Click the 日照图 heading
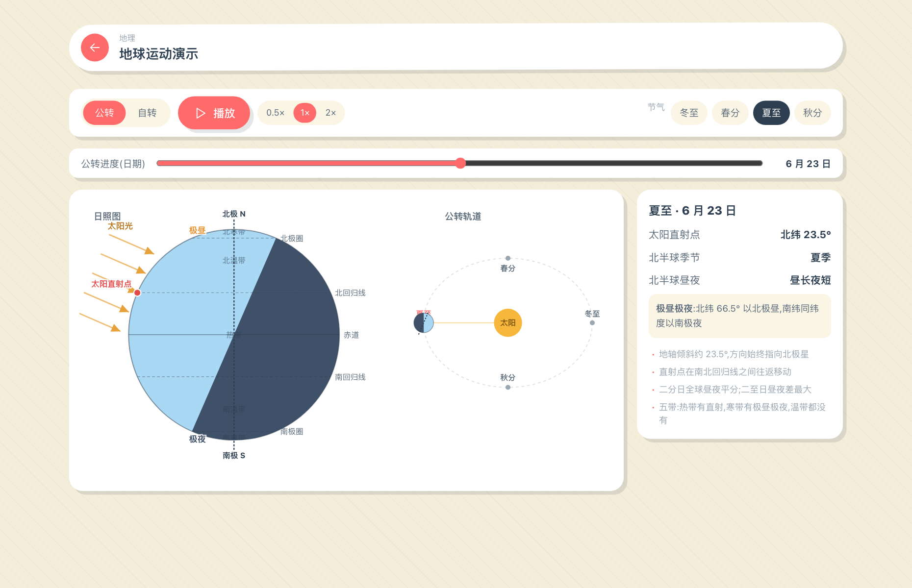The image size is (912, 588). 107,217
